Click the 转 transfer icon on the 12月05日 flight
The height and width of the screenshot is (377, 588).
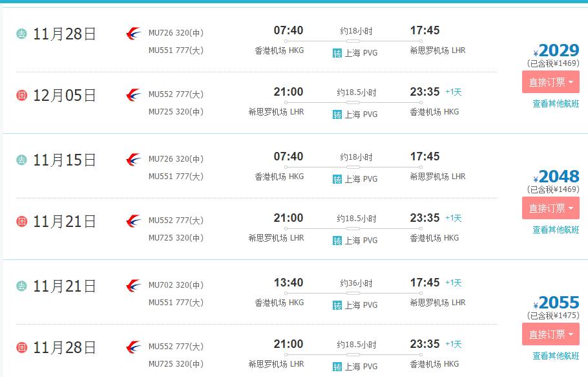click(337, 114)
